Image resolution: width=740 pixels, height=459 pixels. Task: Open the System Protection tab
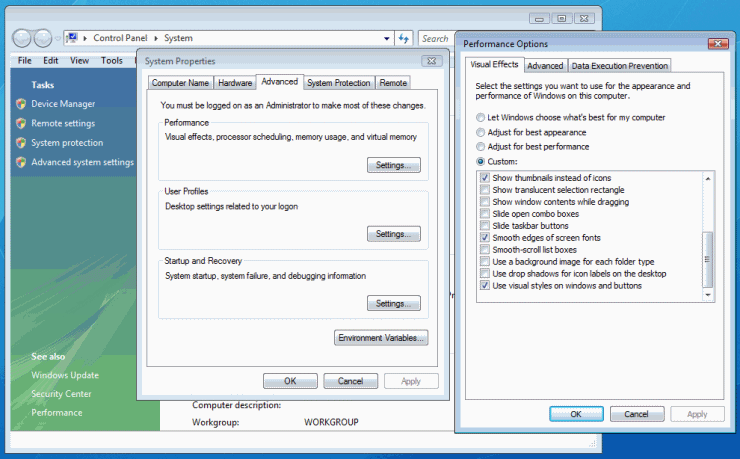point(339,83)
